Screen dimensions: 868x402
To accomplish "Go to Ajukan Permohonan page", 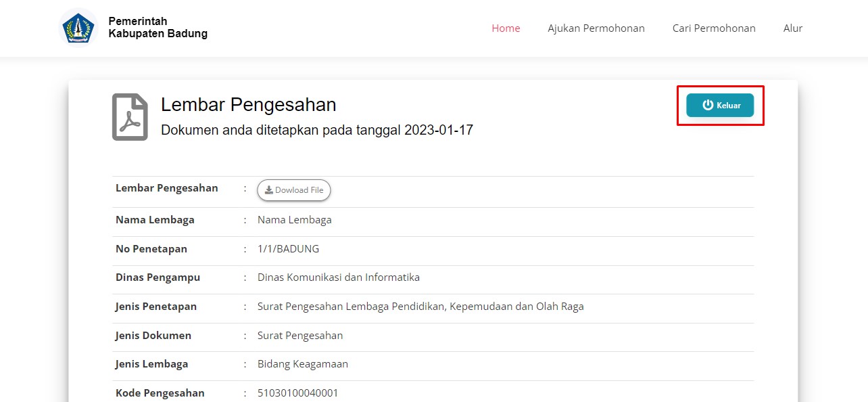I will (596, 28).
